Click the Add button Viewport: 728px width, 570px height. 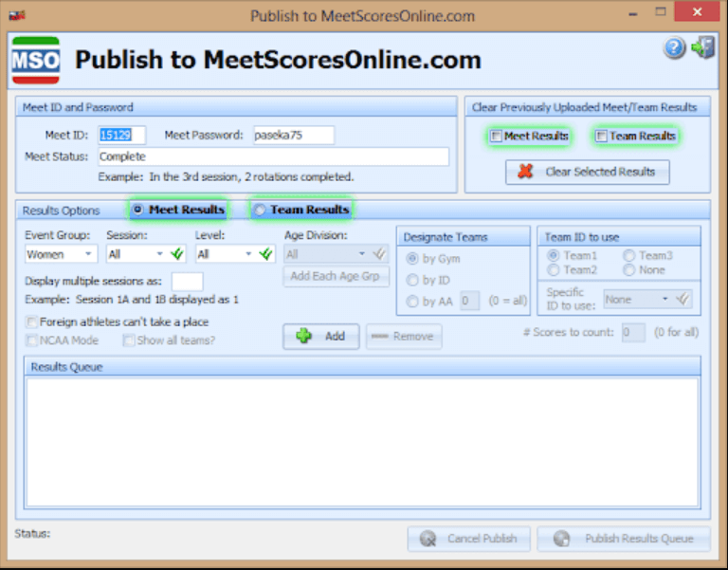(x=320, y=336)
